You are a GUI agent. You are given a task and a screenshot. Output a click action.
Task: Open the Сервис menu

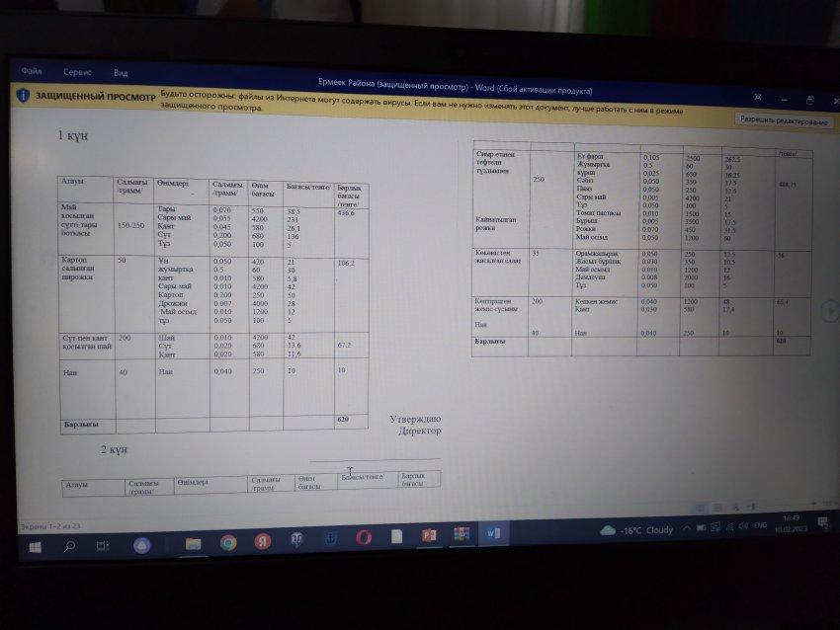pyautogui.click(x=77, y=72)
